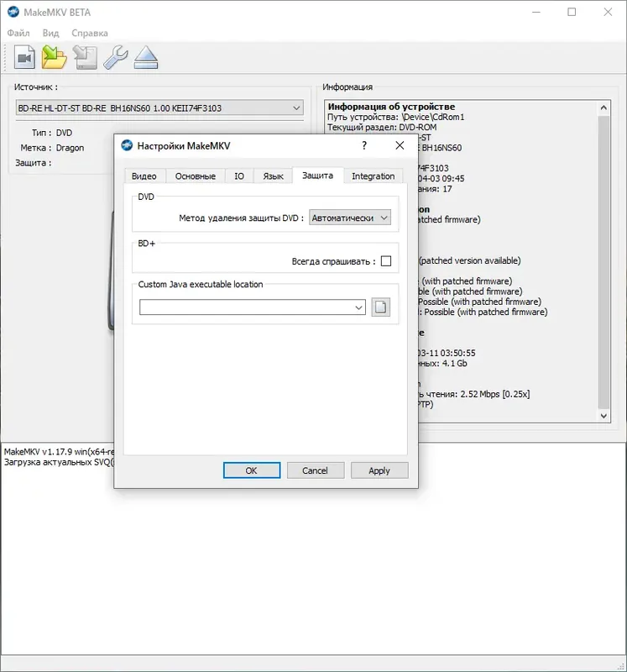This screenshot has width=627, height=672.
Task: Minimize the MakeMKV BETA window
Action: tap(536, 12)
